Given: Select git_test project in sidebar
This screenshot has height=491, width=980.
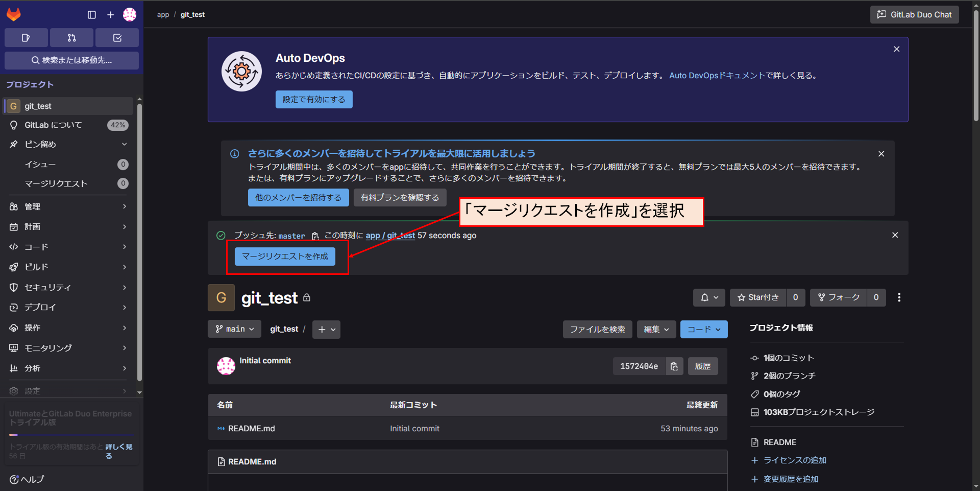Looking at the screenshot, I should click(68, 106).
